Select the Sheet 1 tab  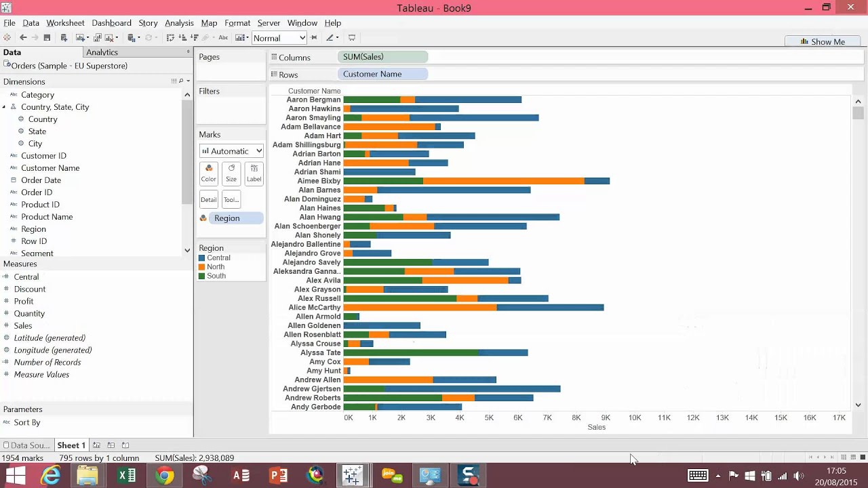tap(71, 445)
